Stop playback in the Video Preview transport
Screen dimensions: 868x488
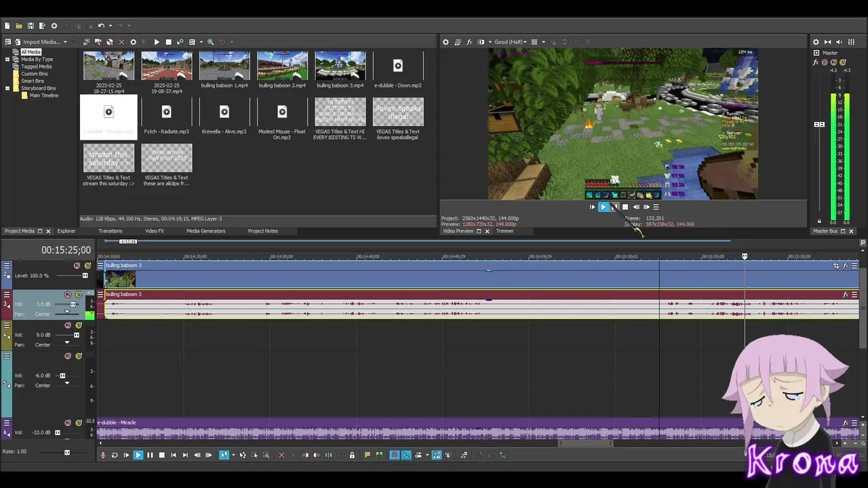tap(625, 207)
